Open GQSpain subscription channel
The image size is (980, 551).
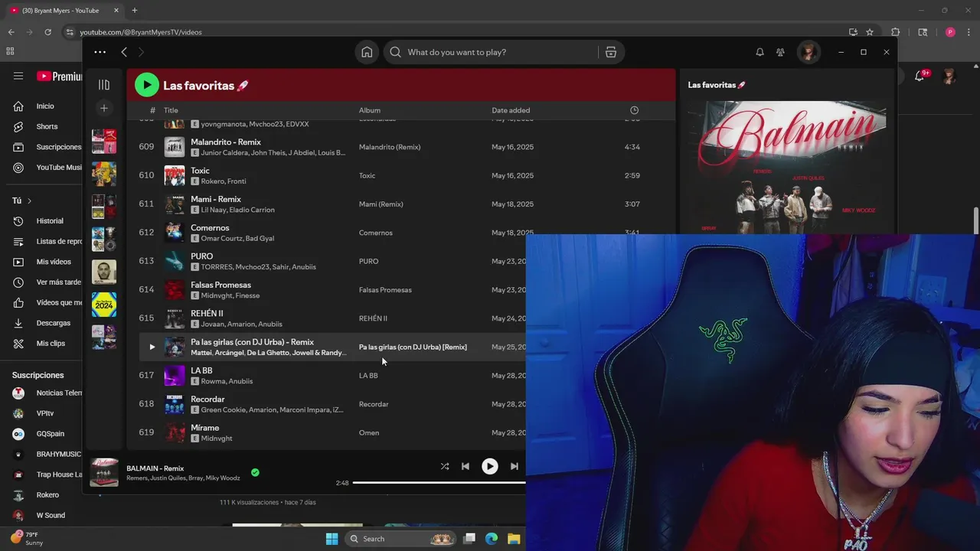point(49,434)
